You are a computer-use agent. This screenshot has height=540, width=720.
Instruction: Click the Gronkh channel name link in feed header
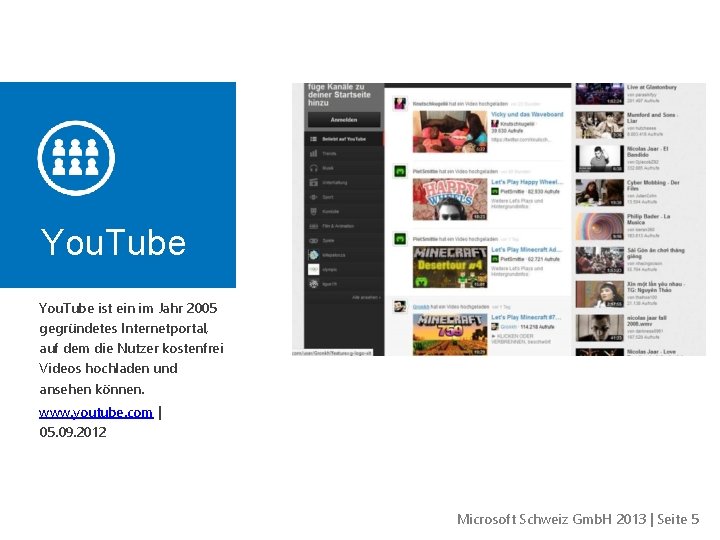pos(420,306)
